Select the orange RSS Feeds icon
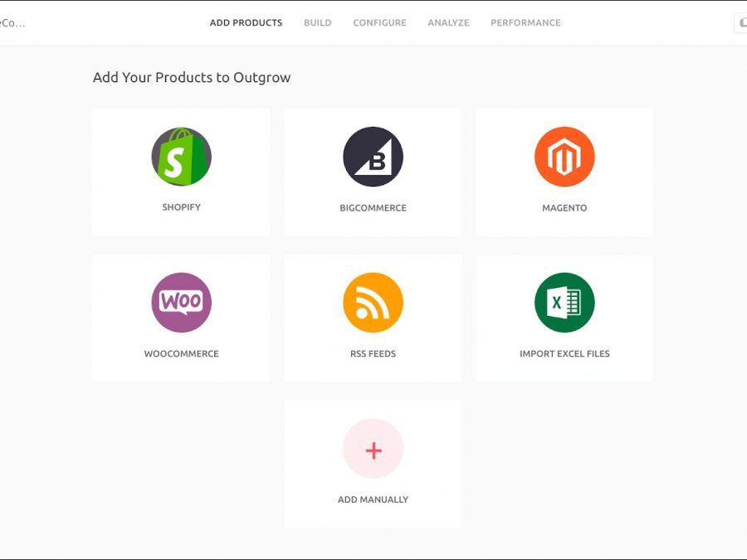Viewport: 747px width, 560px height. point(373,303)
